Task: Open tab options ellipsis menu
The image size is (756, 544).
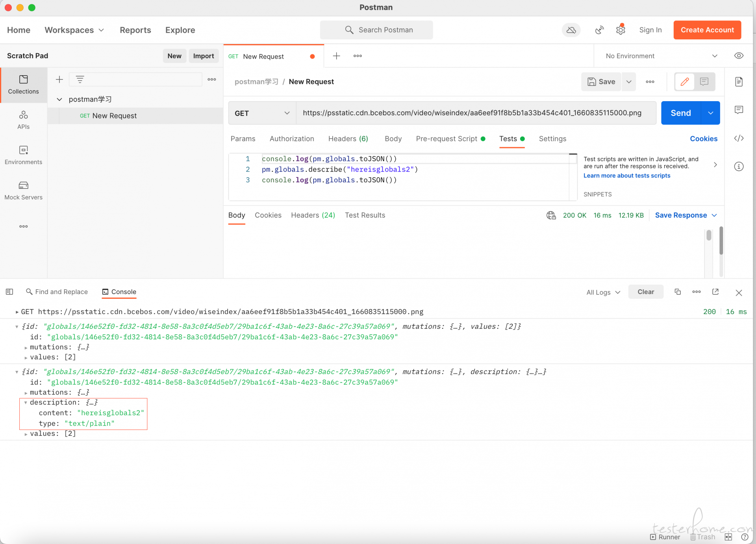Action: point(358,56)
